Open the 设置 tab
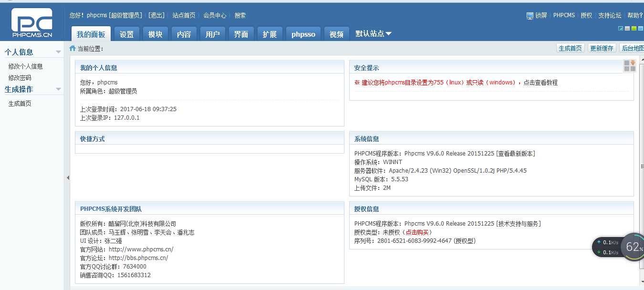The height and width of the screenshot is (290, 644). (x=127, y=34)
